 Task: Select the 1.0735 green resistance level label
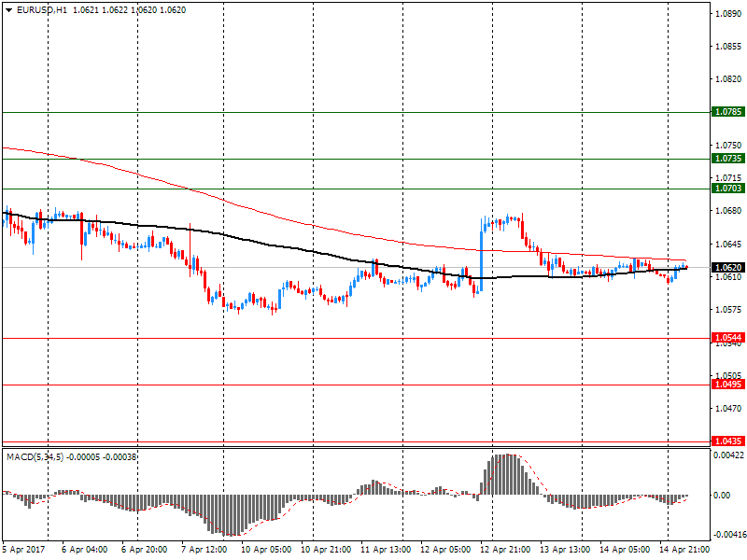728,159
